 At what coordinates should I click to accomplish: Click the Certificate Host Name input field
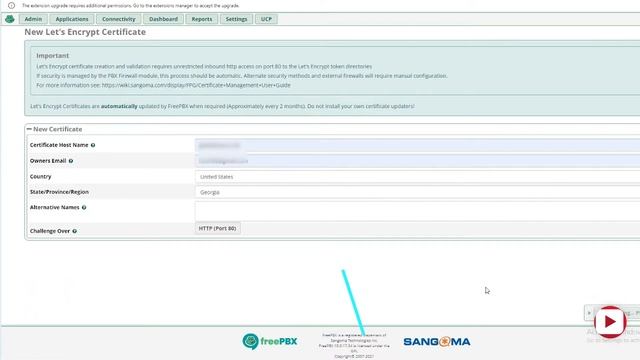[417, 145]
